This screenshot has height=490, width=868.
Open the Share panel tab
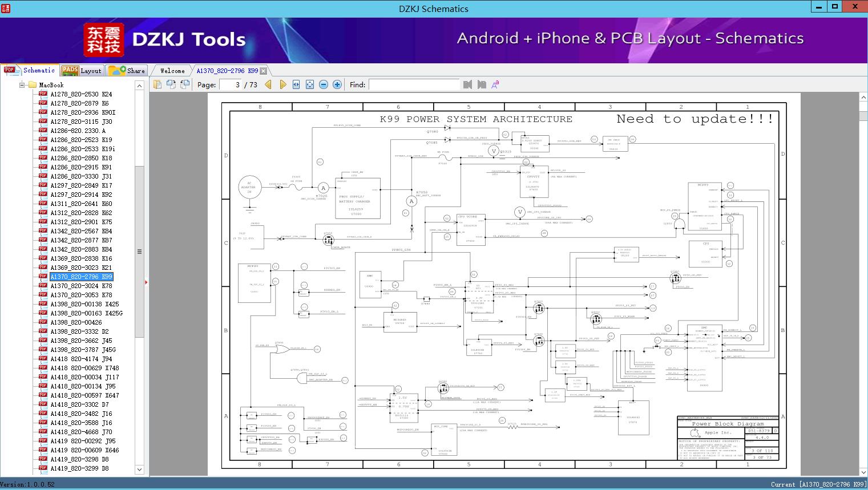pyautogui.click(x=127, y=71)
